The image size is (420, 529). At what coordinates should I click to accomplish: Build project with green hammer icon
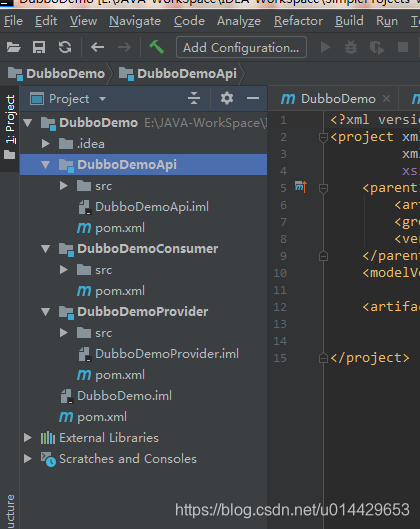click(x=157, y=47)
